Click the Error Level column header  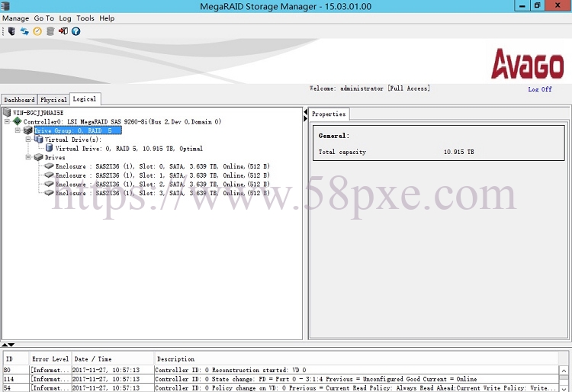[50, 358]
